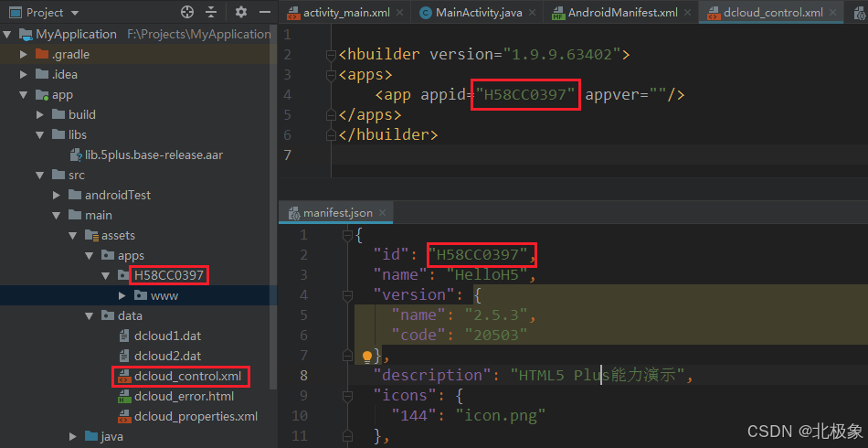Expand the www folder arrow
This screenshot has width=868, height=448.
(122, 295)
